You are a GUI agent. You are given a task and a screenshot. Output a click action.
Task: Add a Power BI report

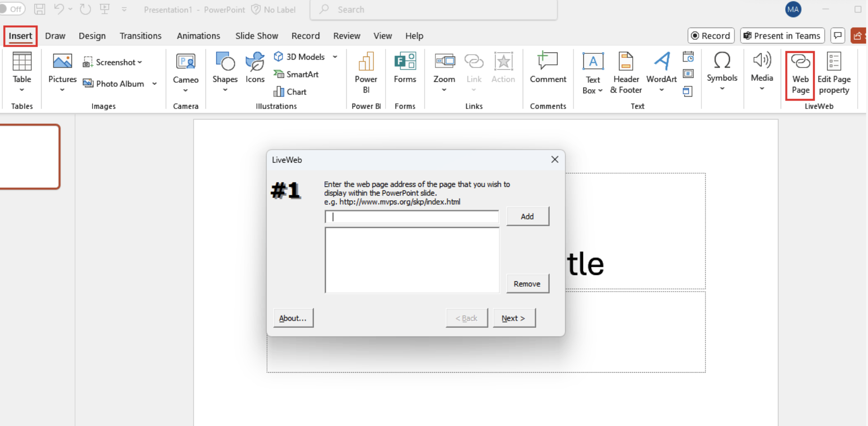tap(366, 72)
